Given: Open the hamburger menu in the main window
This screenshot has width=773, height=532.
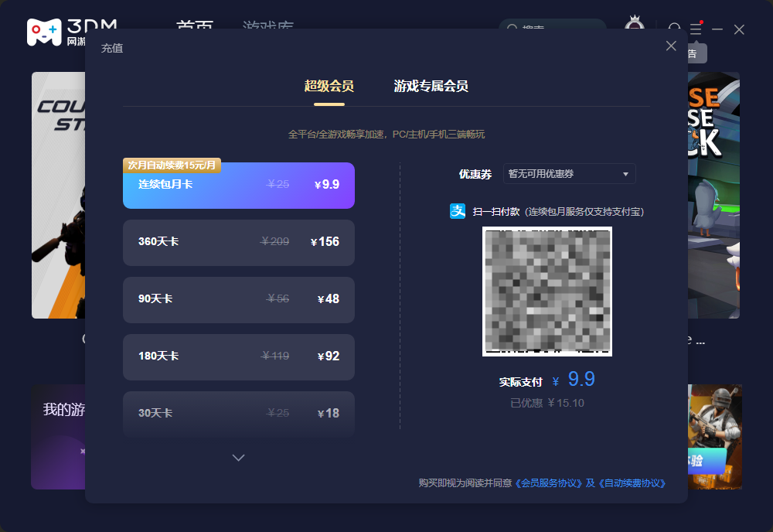Looking at the screenshot, I should 696,29.
